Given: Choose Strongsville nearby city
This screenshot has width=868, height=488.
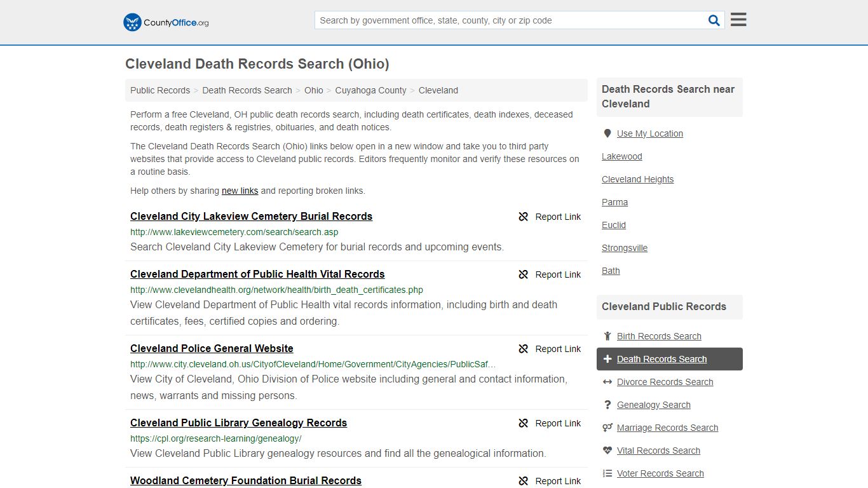Looking at the screenshot, I should click(625, 248).
